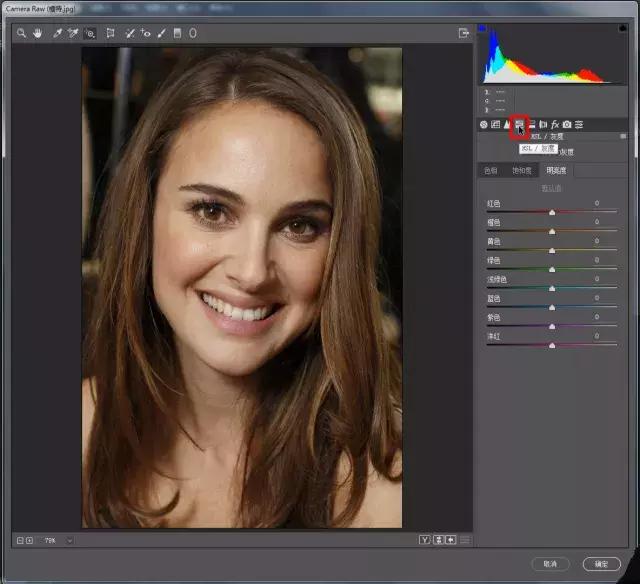Image resolution: width=640 pixels, height=584 pixels.
Task: Click the 红色 (Reds) luminance slider
Action: 552,212
